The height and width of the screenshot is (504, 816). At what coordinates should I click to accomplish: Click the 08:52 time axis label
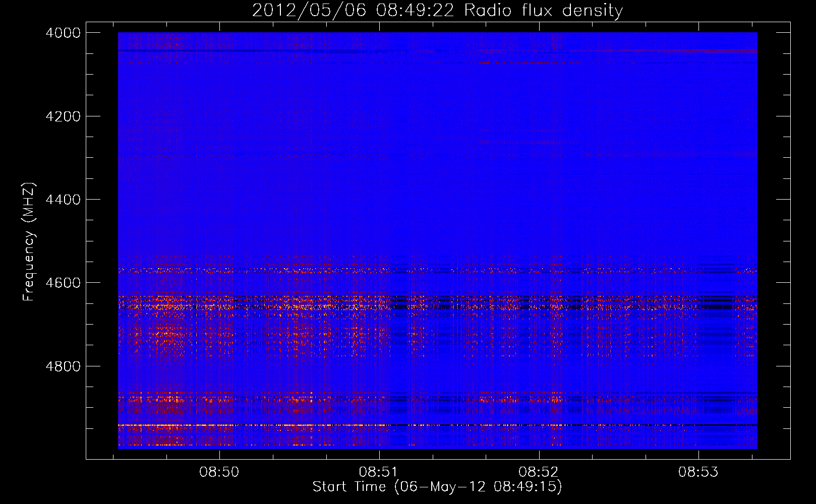tap(538, 472)
